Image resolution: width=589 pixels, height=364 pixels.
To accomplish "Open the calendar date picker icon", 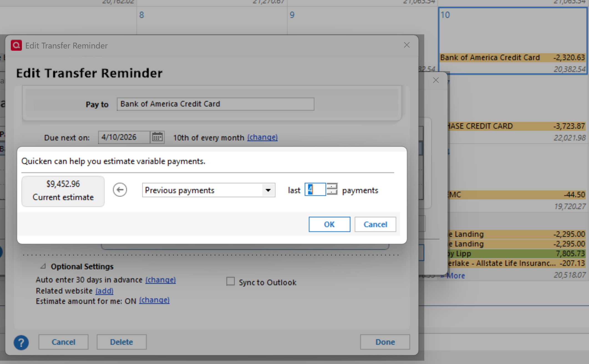I will [157, 137].
